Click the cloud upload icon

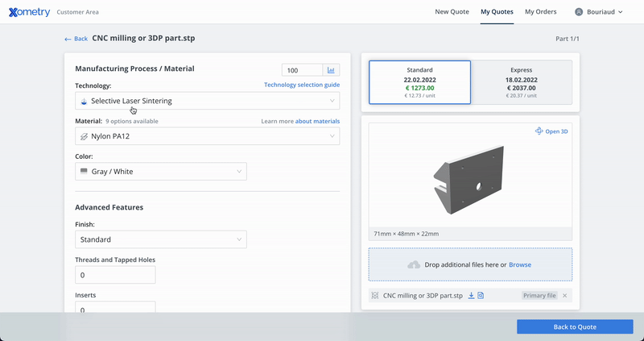[x=414, y=264]
